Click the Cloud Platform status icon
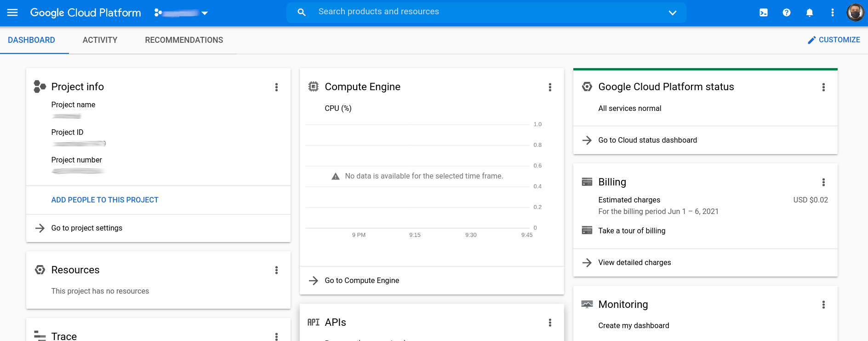Image resolution: width=868 pixels, height=341 pixels. point(587,87)
